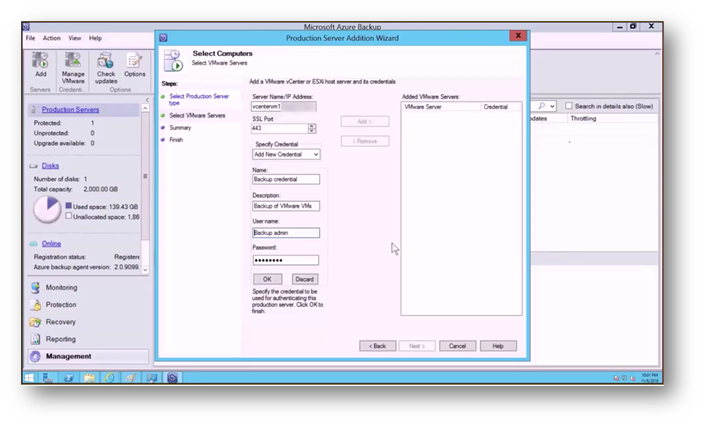Click the Used space color swatch
The image size is (706, 428).
click(x=68, y=206)
